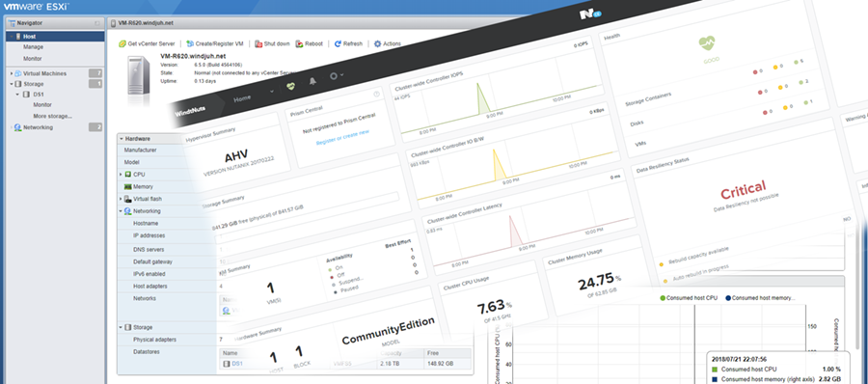Click the Hostname row label

[146, 223]
